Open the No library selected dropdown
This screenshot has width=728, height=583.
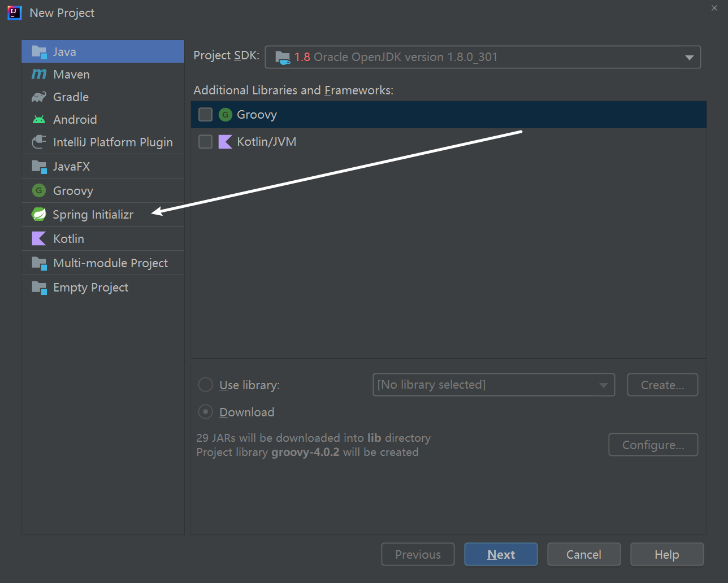pos(493,385)
